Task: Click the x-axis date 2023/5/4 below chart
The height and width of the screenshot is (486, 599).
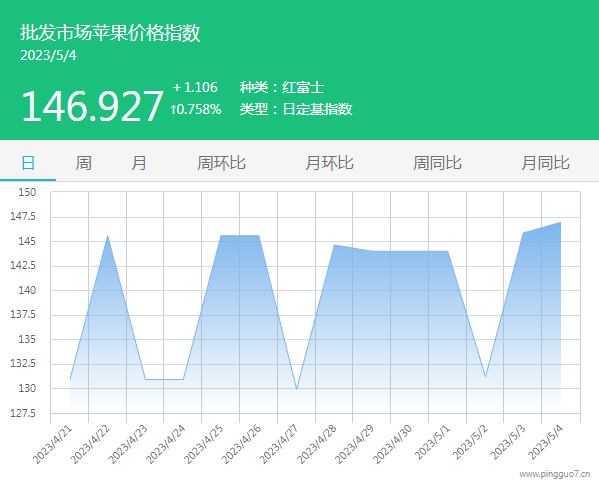Action: click(x=546, y=442)
